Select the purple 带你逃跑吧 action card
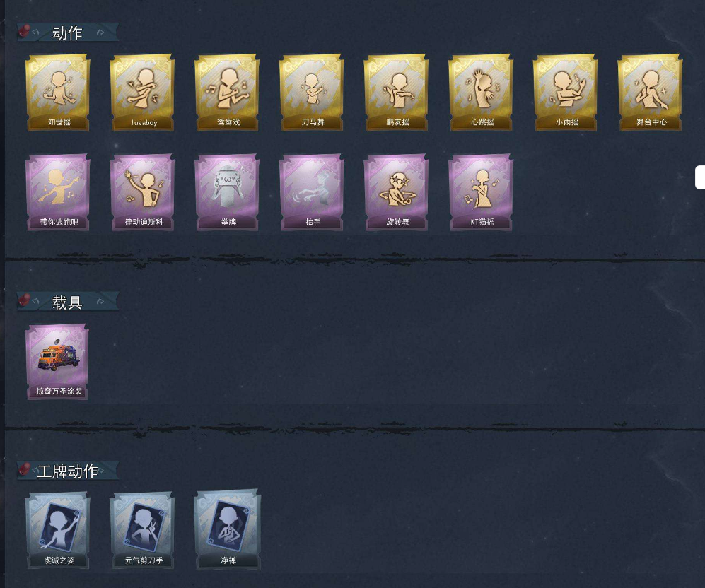The image size is (705, 588). tap(58, 192)
